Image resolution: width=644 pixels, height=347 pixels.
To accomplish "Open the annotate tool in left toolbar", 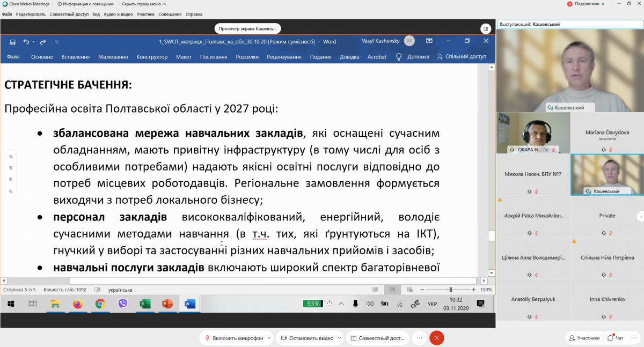I will coord(11,157).
